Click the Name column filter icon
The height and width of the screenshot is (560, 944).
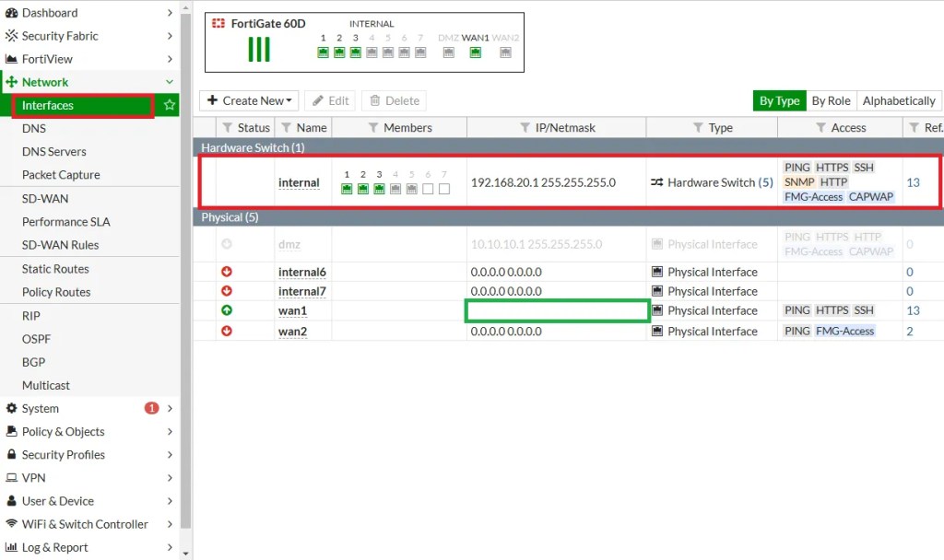pos(286,127)
